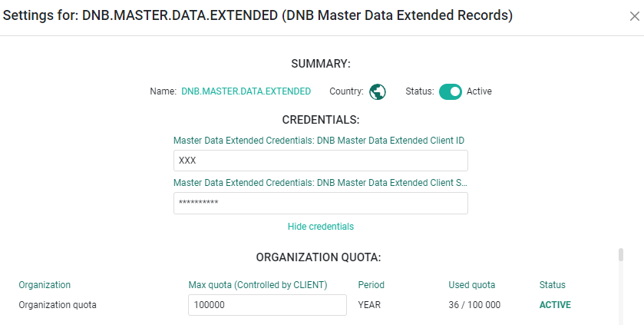This screenshot has width=644, height=325.
Task: Click the Period column header
Action: point(372,285)
